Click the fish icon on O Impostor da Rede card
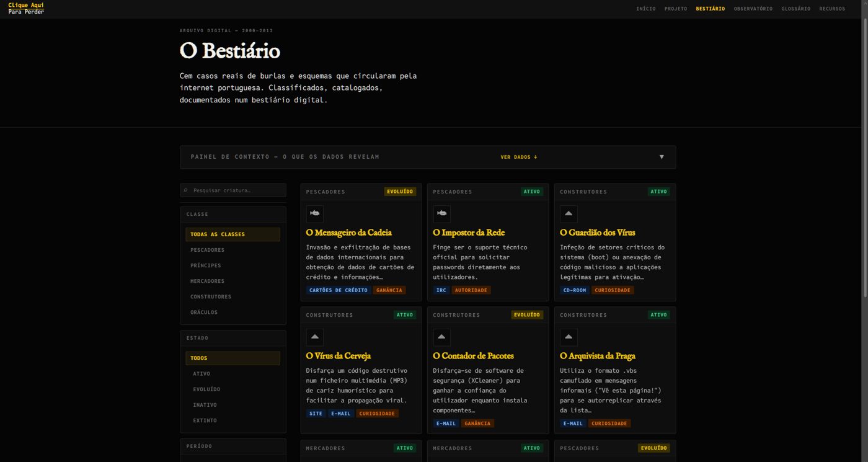The width and height of the screenshot is (868, 462). tap(442, 214)
